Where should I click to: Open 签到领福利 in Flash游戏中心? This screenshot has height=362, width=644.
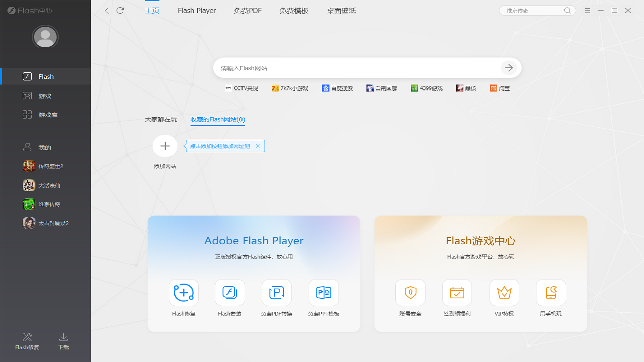[x=457, y=292]
